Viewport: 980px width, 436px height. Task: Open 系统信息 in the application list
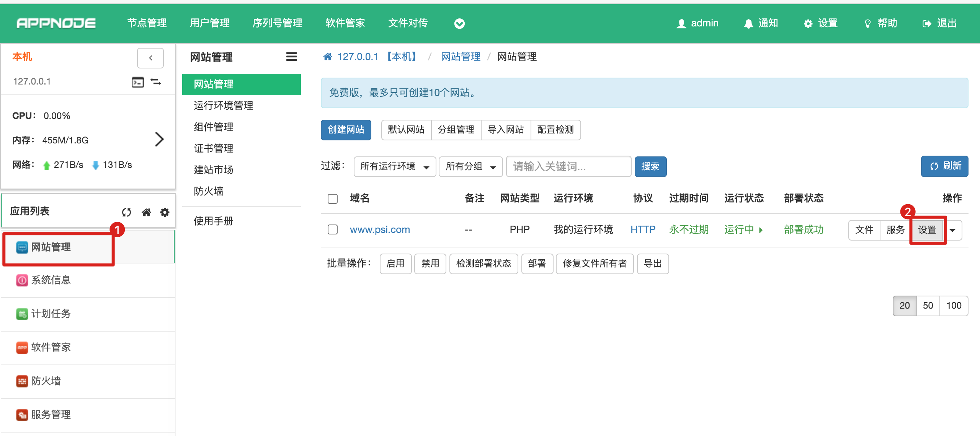[x=51, y=280]
